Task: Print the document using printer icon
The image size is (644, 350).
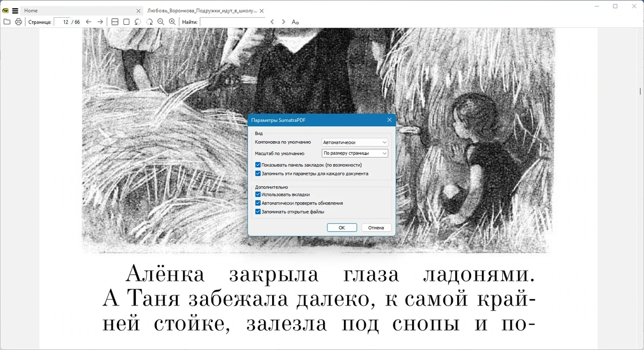Action: coord(19,22)
